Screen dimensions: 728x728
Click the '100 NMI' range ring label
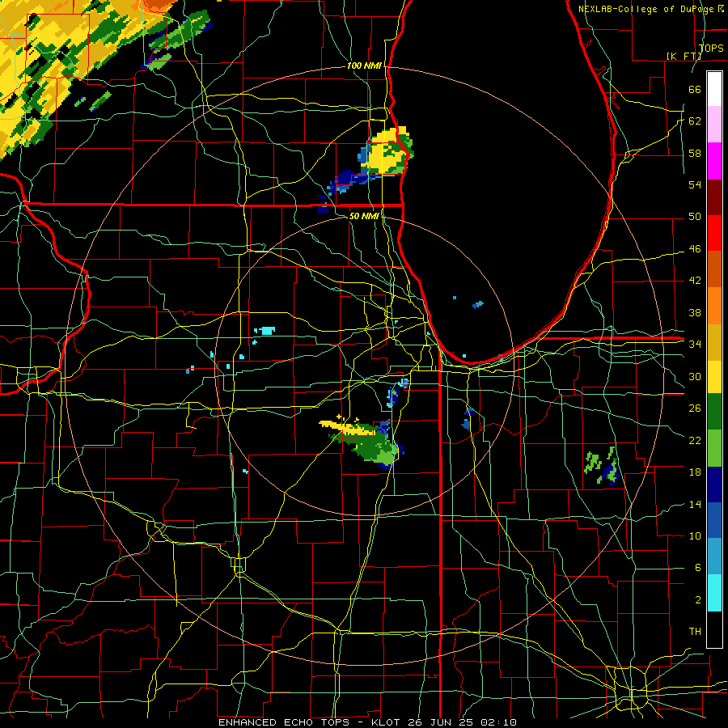click(x=364, y=66)
